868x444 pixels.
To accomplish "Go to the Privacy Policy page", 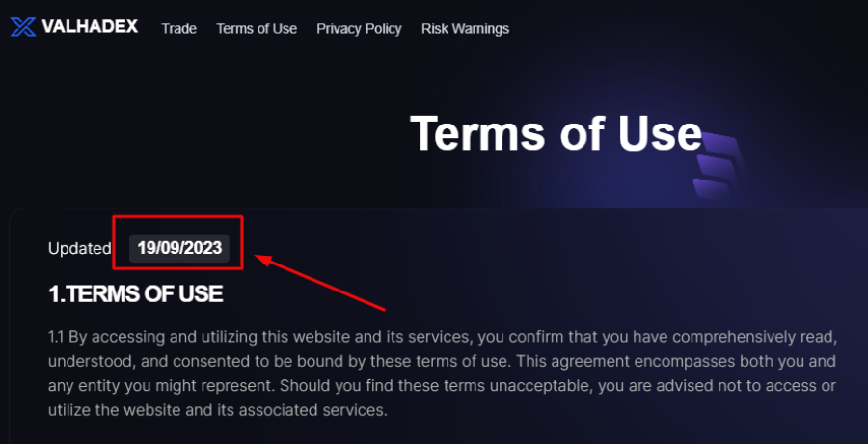I will [x=359, y=29].
